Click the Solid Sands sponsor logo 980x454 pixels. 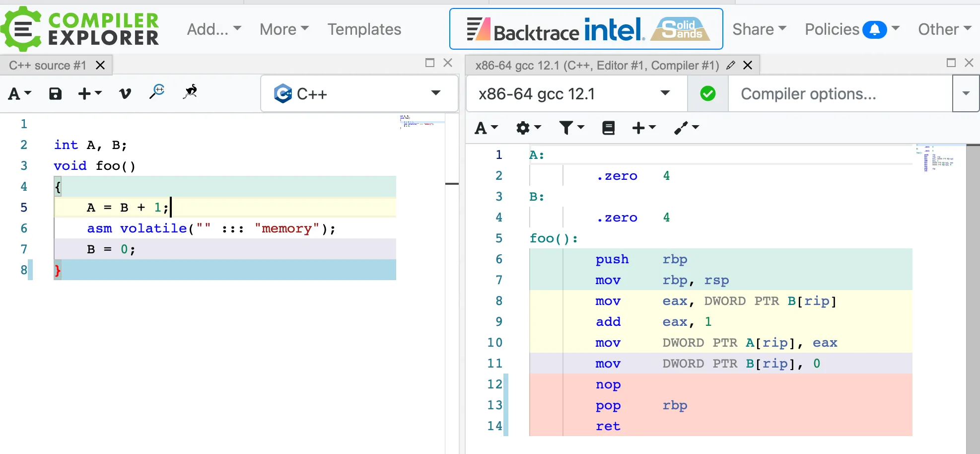click(x=680, y=29)
